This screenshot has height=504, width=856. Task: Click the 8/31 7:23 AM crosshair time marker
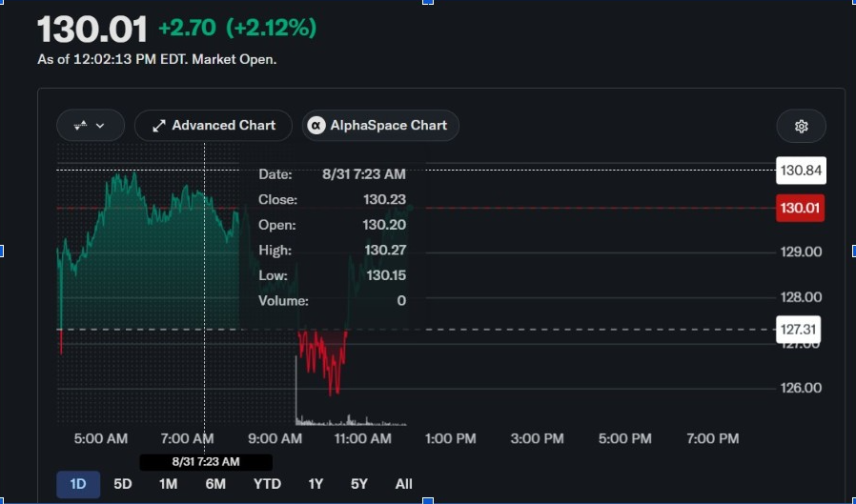206,462
